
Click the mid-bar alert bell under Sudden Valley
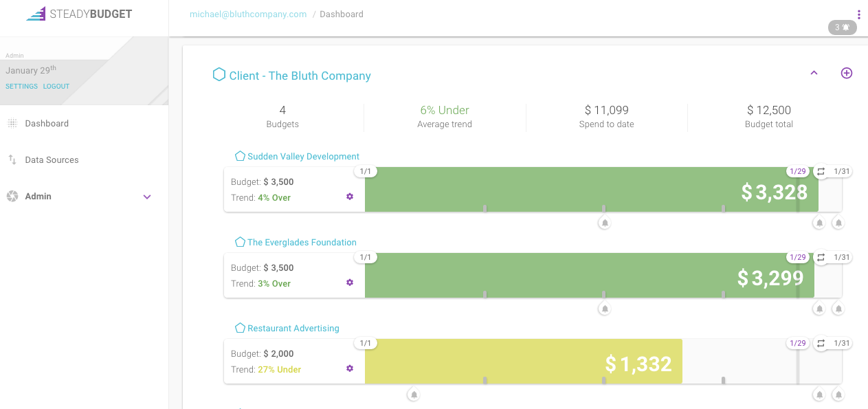[x=605, y=223]
